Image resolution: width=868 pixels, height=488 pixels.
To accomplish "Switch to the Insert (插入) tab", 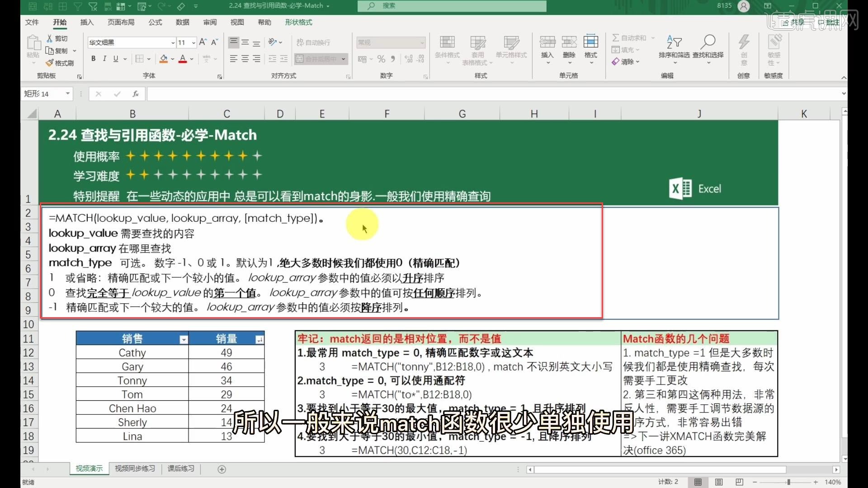I will pos(87,22).
